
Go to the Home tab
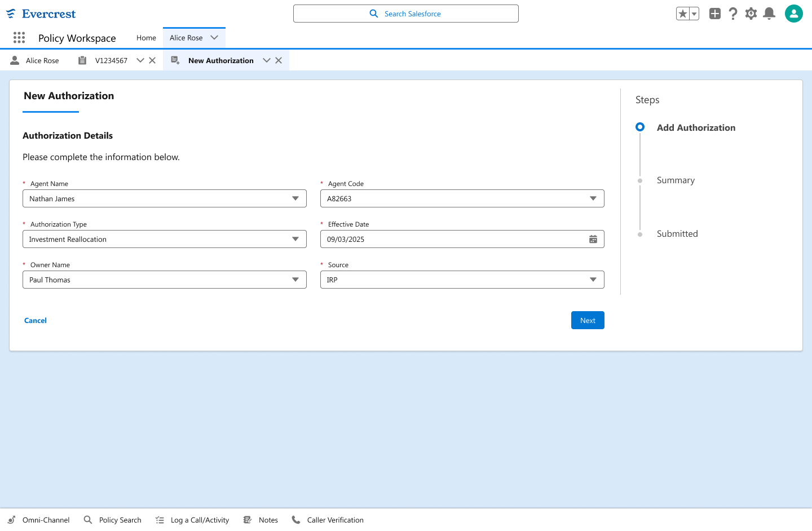pos(146,38)
